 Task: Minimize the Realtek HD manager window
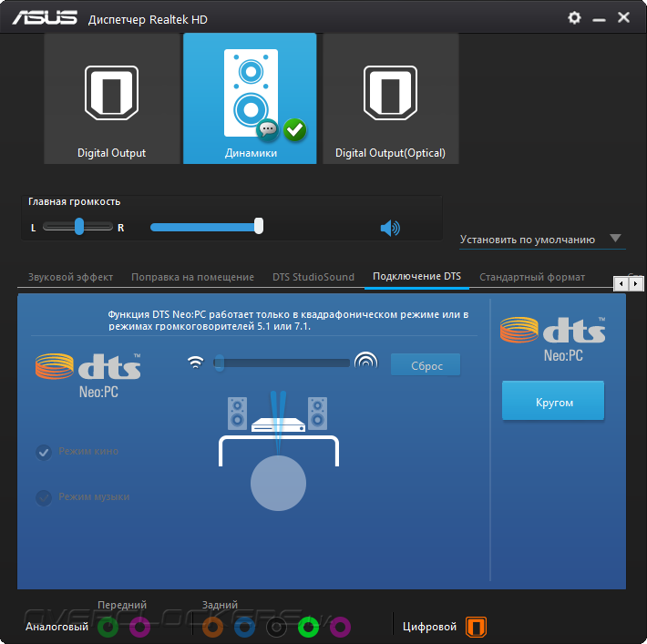coord(599,19)
